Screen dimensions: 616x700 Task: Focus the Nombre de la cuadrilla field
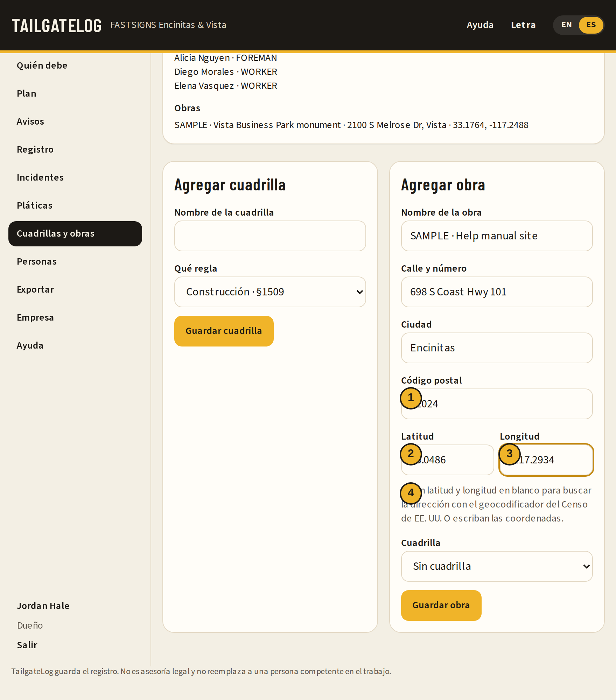coord(270,236)
